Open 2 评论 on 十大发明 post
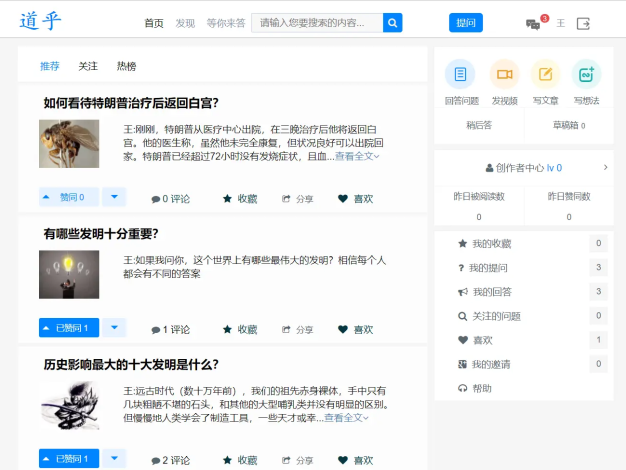 pyautogui.click(x=170, y=460)
